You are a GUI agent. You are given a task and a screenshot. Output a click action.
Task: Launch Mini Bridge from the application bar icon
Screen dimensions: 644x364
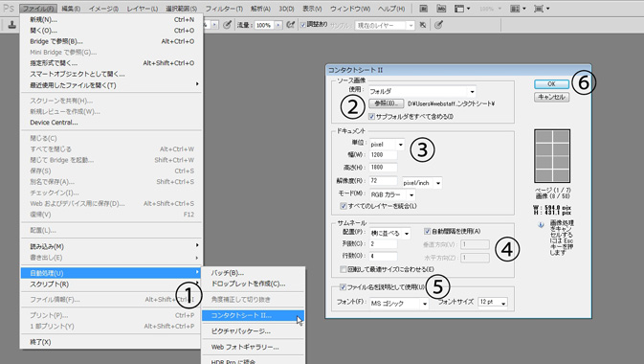(x=441, y=9)
